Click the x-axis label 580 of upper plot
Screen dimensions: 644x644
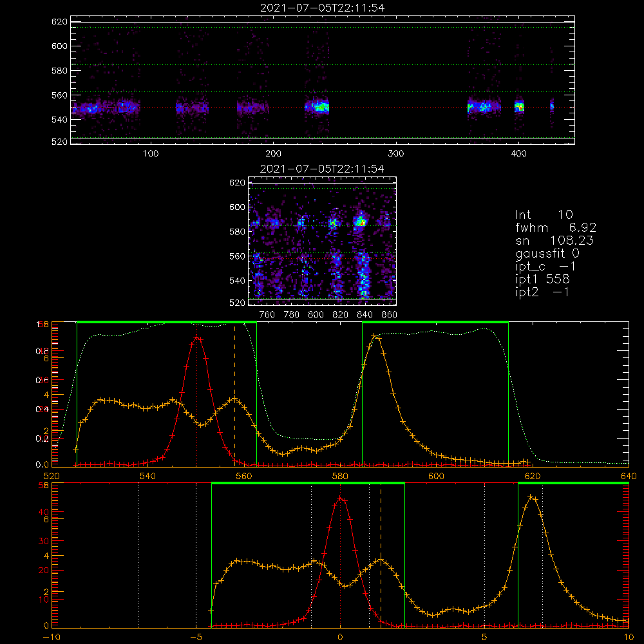[x=340, y=476]
